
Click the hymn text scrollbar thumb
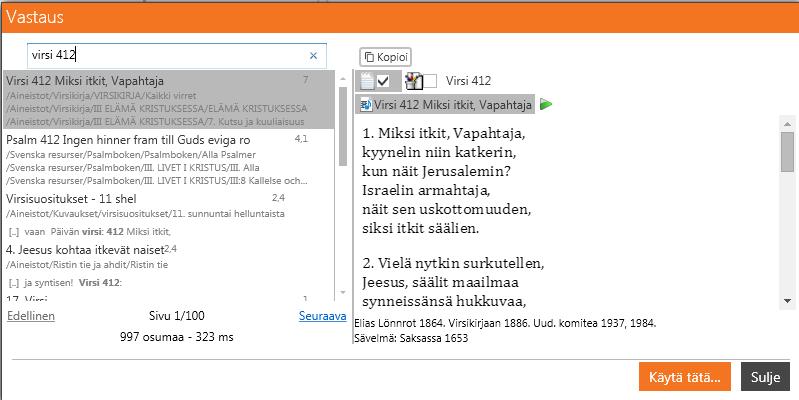point(787,152)
